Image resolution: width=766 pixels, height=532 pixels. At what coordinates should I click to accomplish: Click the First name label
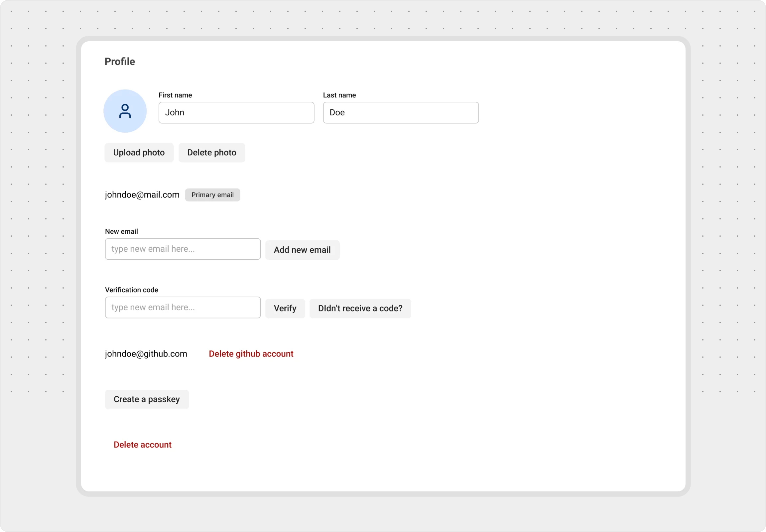point(175,95)
